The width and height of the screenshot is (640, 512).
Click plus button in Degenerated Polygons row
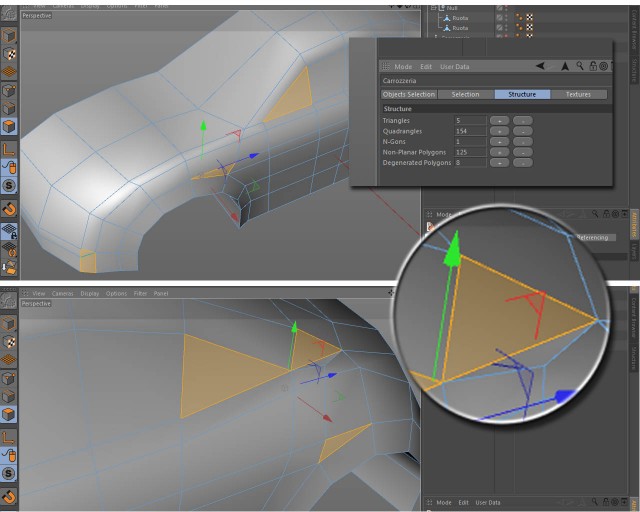(499, 163)
